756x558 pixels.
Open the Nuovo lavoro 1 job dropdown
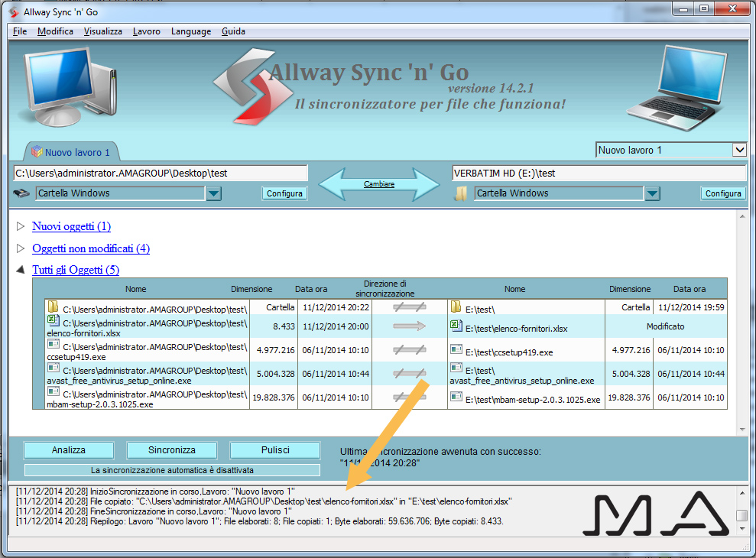pos(739,150)
